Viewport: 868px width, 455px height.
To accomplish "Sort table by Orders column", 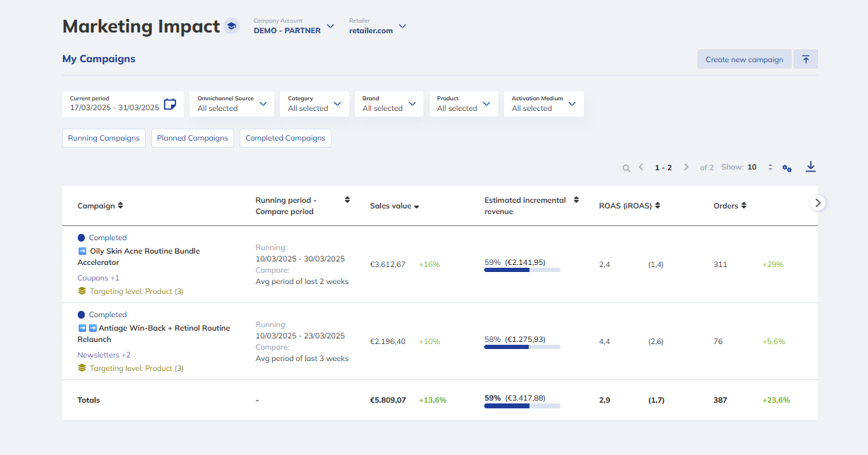I will [x=729, y=206].
